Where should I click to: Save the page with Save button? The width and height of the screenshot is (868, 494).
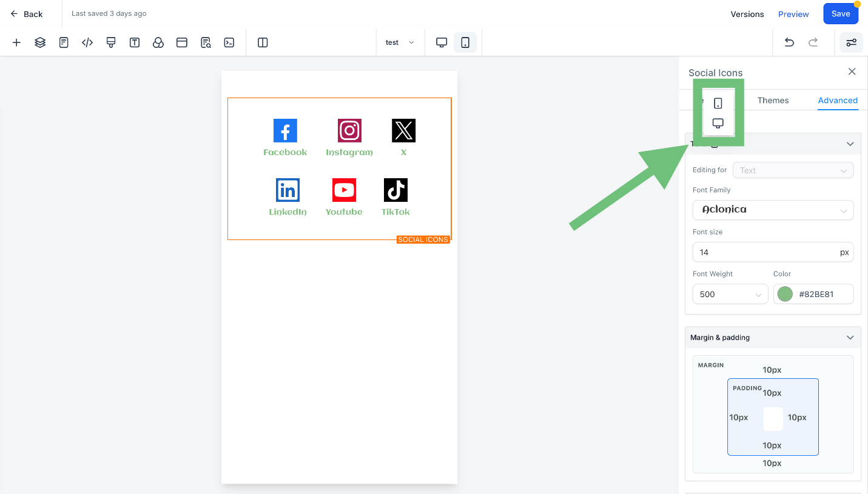click(841, 14)
